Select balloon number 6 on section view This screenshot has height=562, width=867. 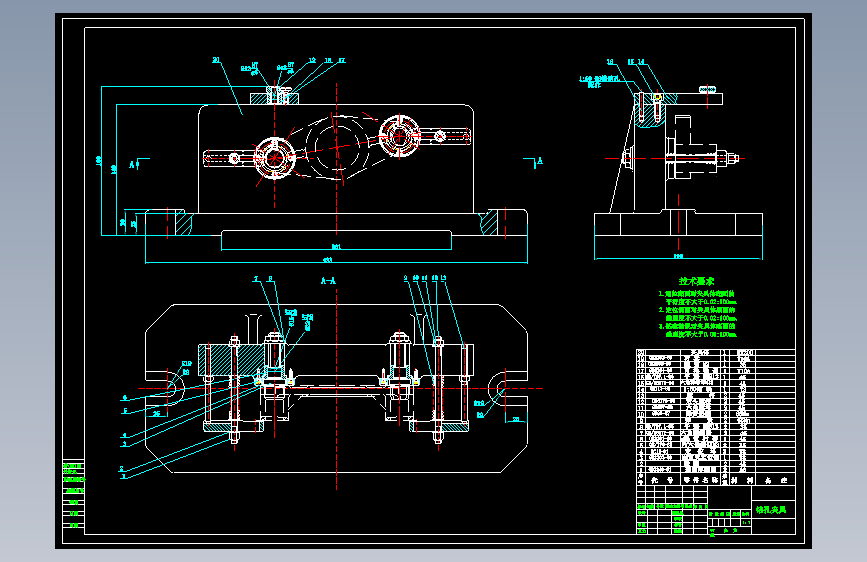(x=125, y=398)
